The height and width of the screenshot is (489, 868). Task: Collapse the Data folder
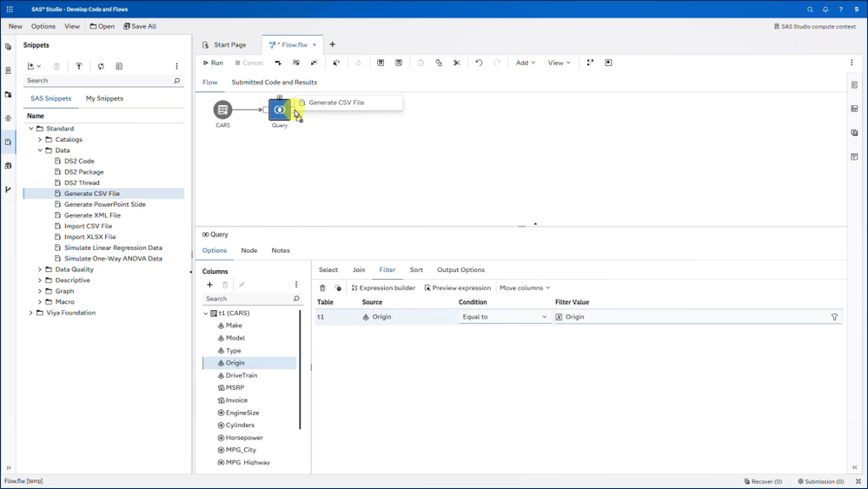pos(40,150)
